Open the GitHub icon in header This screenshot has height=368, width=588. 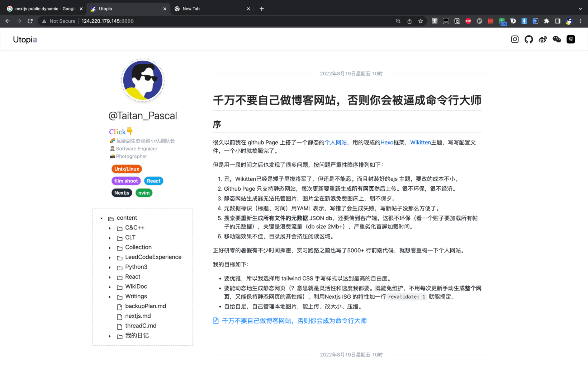[x=528, y=39]
